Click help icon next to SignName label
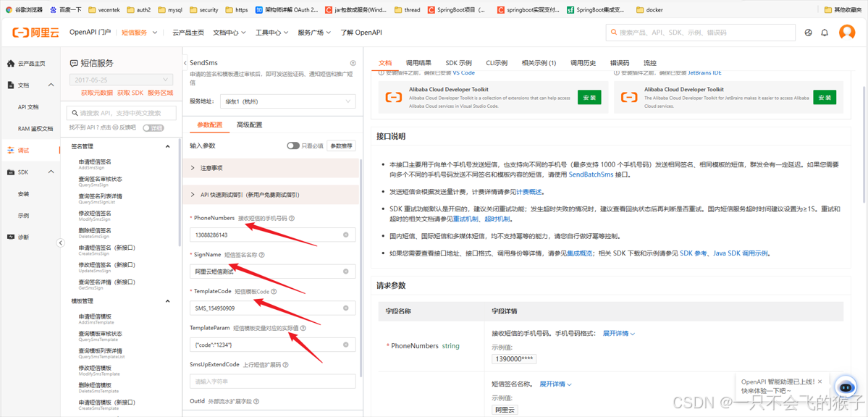This screenshot has width=868, height=417. pyautogui.click(x=261, y=255)
